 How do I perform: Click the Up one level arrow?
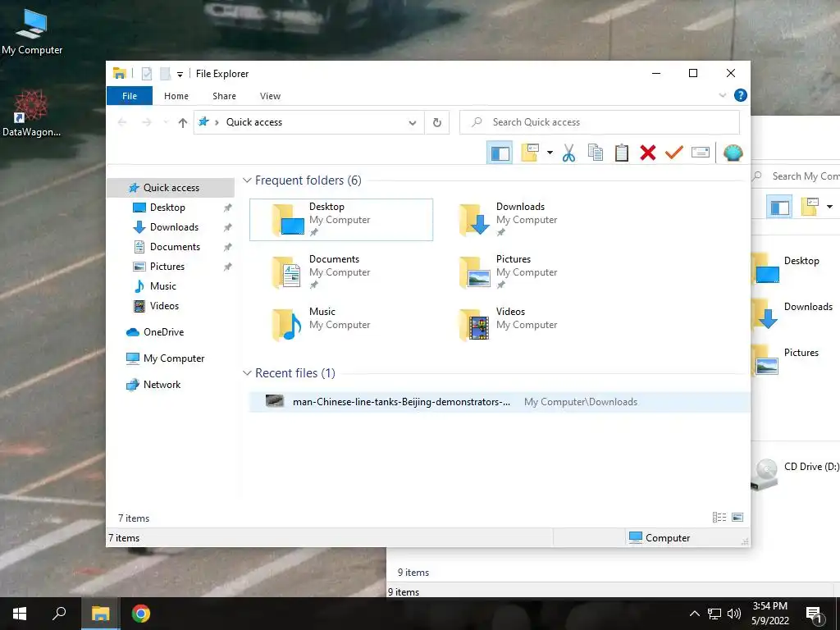(x=183, y=123)
